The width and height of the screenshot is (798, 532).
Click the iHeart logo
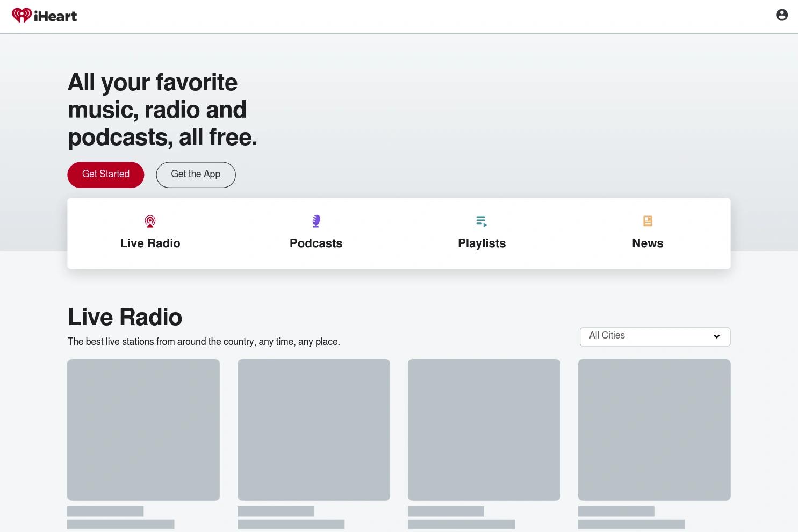tap(44, 16)
